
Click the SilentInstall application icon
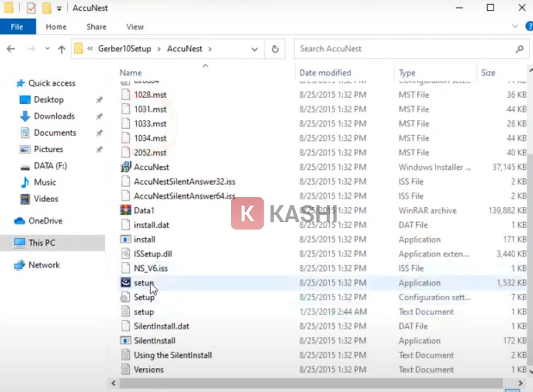(x=126, y=340)
